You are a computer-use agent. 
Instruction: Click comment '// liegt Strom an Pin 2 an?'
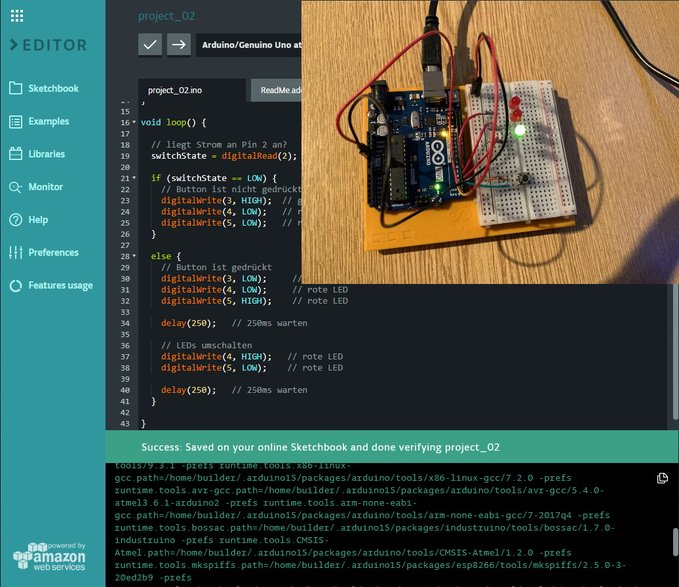click(219, 145)
